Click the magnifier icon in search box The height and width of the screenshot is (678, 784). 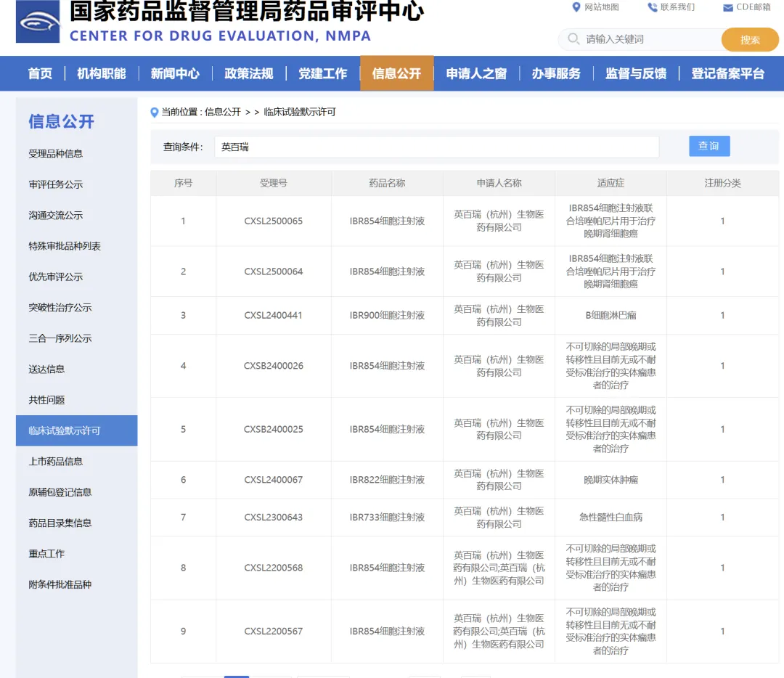(573, 38)
